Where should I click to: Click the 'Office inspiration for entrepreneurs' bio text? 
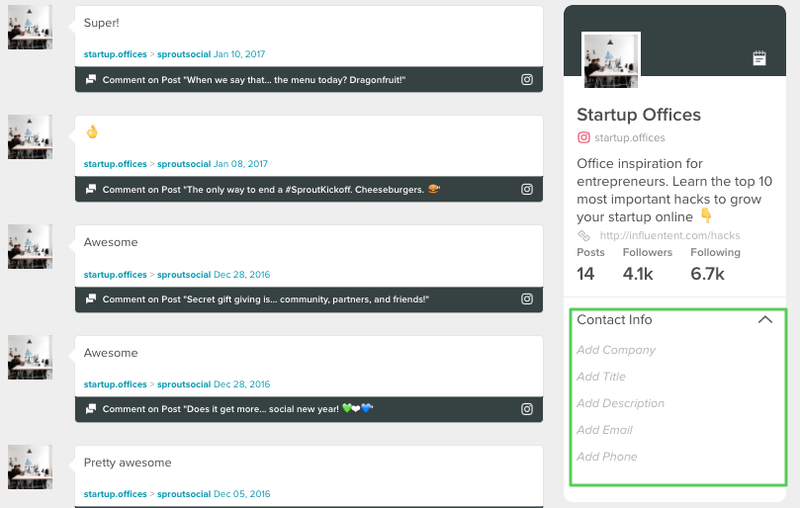point(674,190)
